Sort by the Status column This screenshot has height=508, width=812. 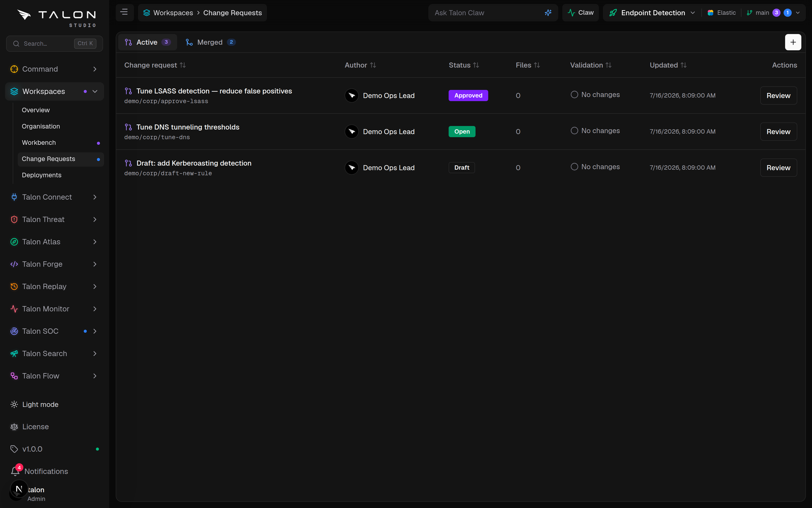(464, 65)
